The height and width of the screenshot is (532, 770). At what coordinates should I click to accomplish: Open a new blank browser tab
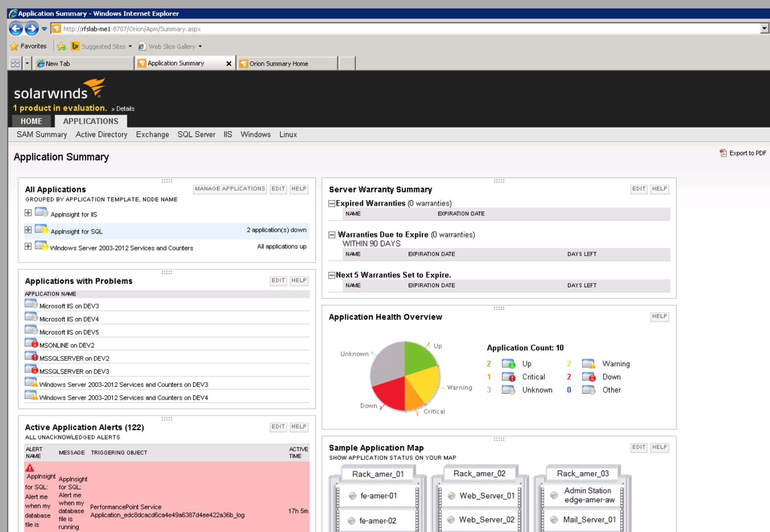pyautogui.click(x=347, y=63)
